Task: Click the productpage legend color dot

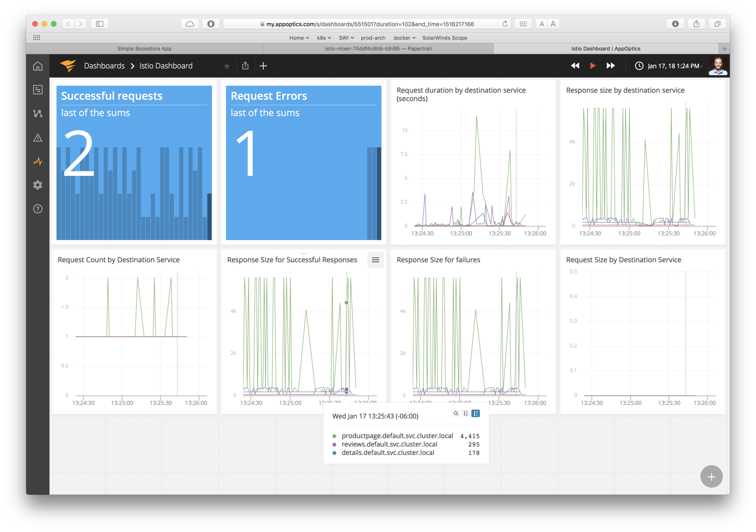Action: (x=334, y=436)
